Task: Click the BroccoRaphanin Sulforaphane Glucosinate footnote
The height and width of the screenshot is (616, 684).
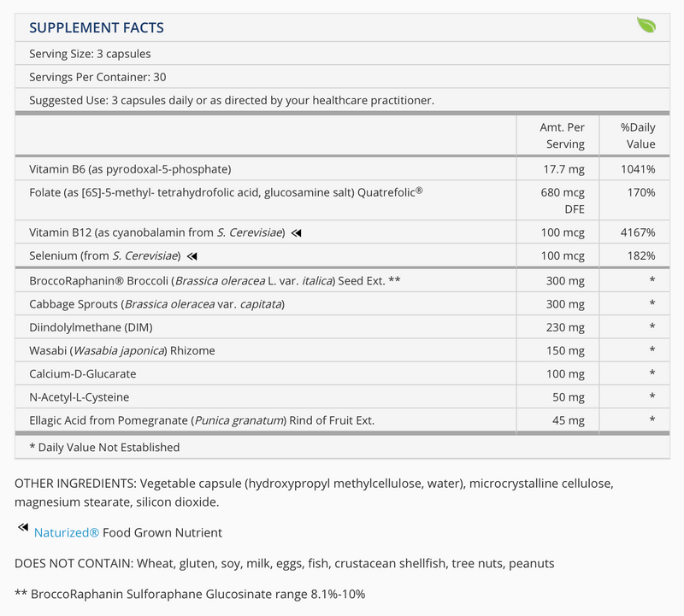Action: pyautogui.click(x=190, y=594)
